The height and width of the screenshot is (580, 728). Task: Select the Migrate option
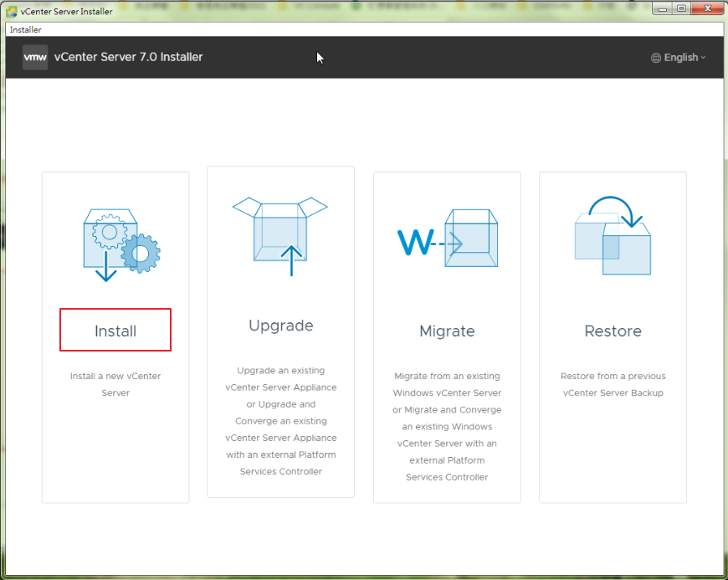click(x=447, y=331)
